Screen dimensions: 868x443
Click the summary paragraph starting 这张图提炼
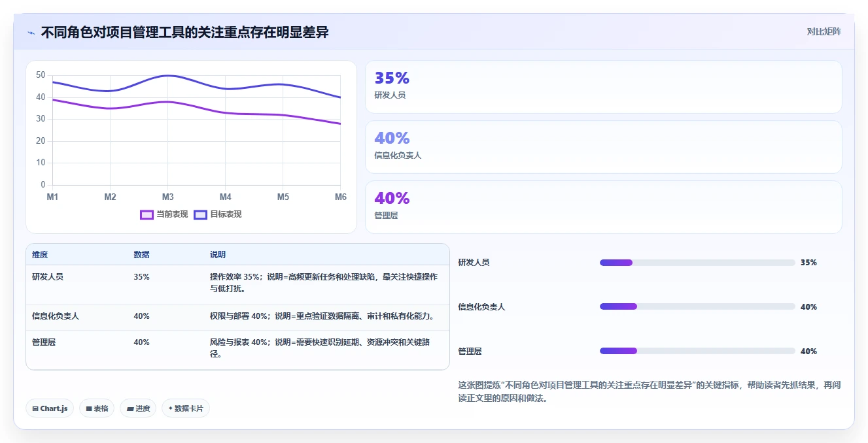tap(650, 391)
